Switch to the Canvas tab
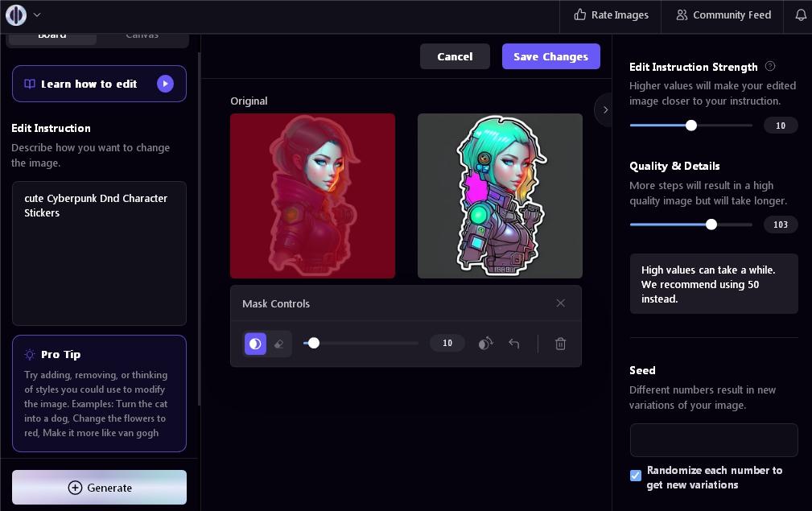This screenshot has height=511, width=812. click(x=142, y=36)
